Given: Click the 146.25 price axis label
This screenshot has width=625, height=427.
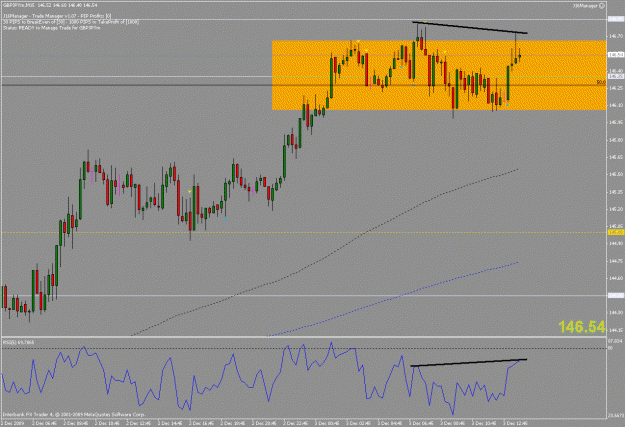Looking at the screenshot, I should pos(616,88).
